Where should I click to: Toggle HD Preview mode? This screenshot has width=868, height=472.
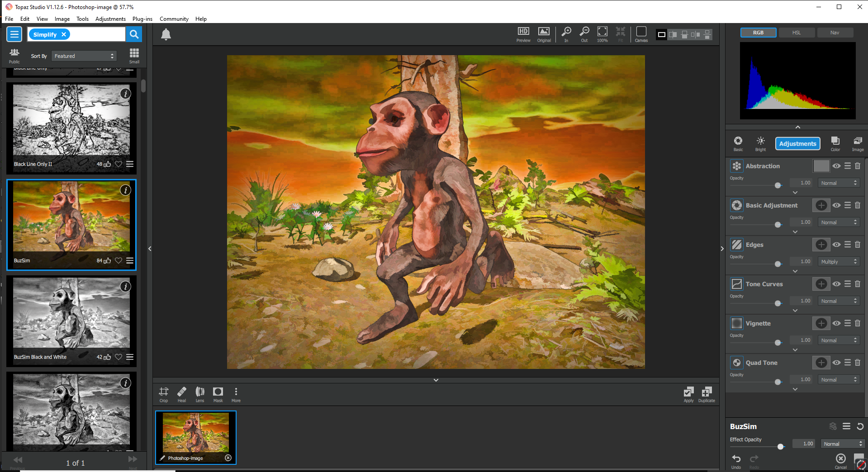[523, 33]
